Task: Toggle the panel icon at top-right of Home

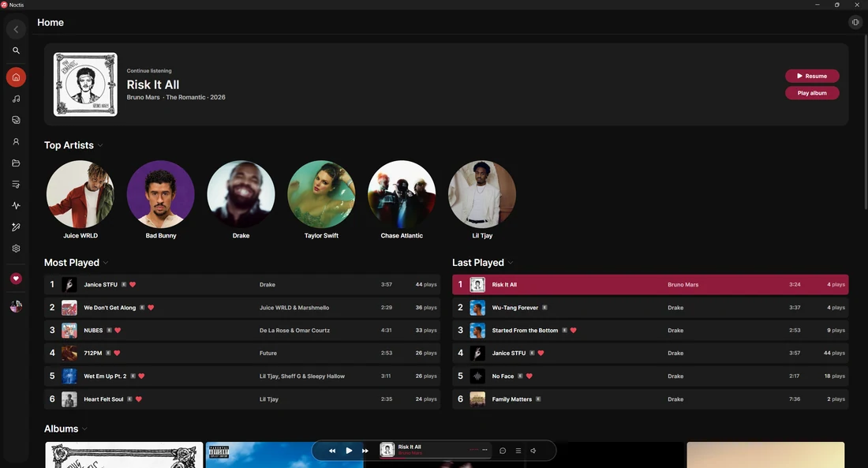Action: [x=855, y=22]
